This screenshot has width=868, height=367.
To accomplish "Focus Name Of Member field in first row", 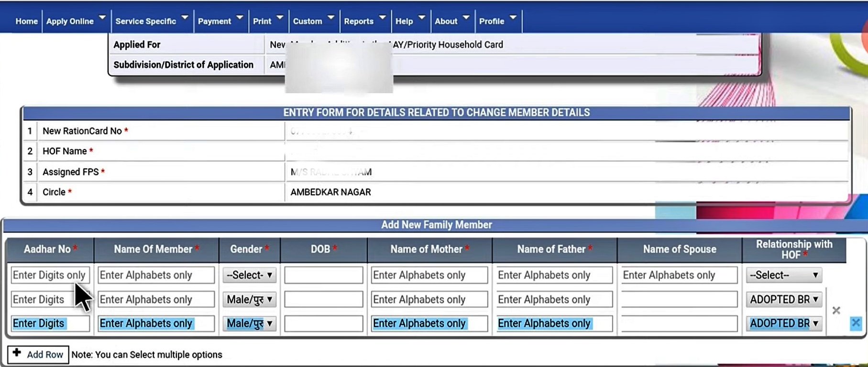I will tap(156, 275).
